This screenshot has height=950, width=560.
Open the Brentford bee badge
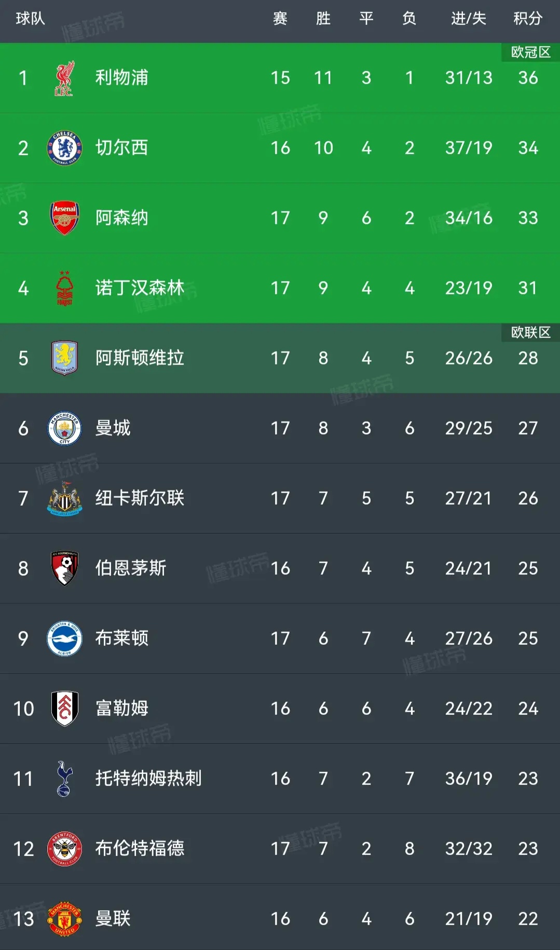click(x=64, y=849)
